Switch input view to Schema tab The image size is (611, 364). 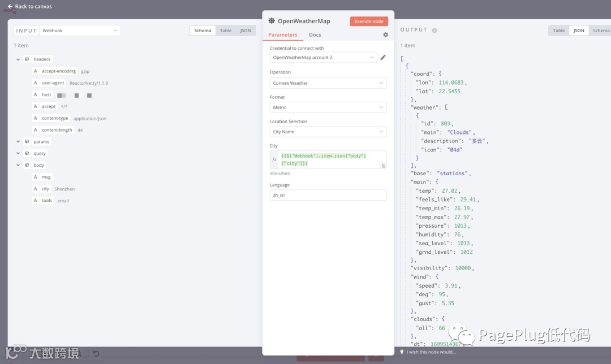[203, 31]
